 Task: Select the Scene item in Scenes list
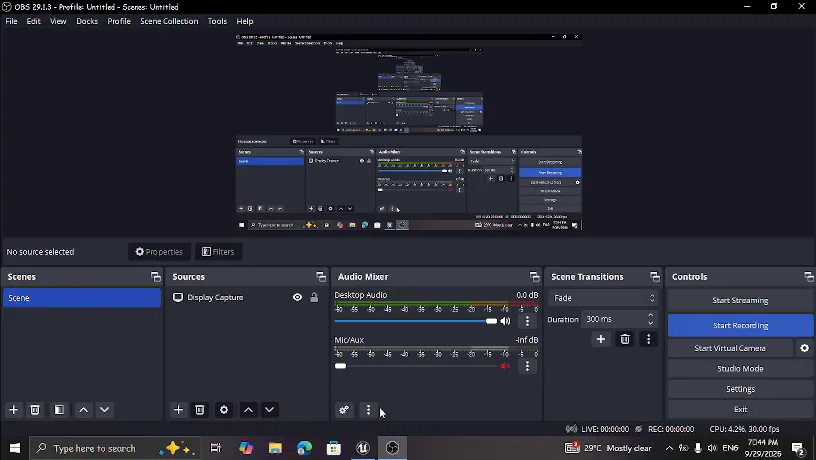click(82, 298)
